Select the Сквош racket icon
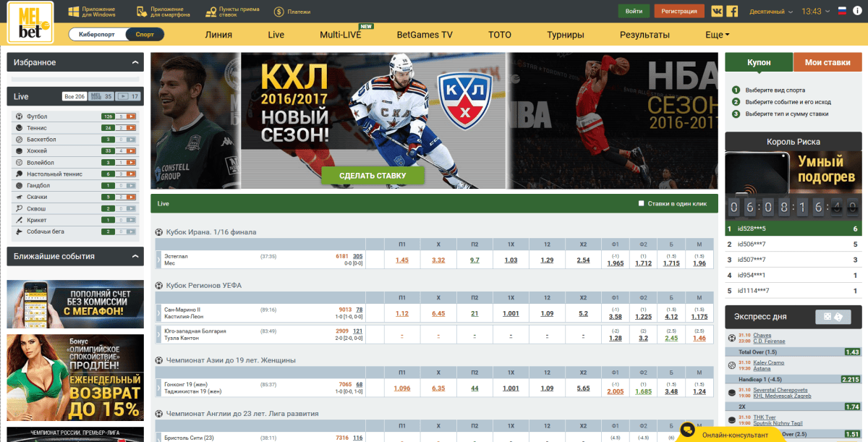The width and height of the screenshot is (868, 442). pyautogui.click(x=19, y=209)
